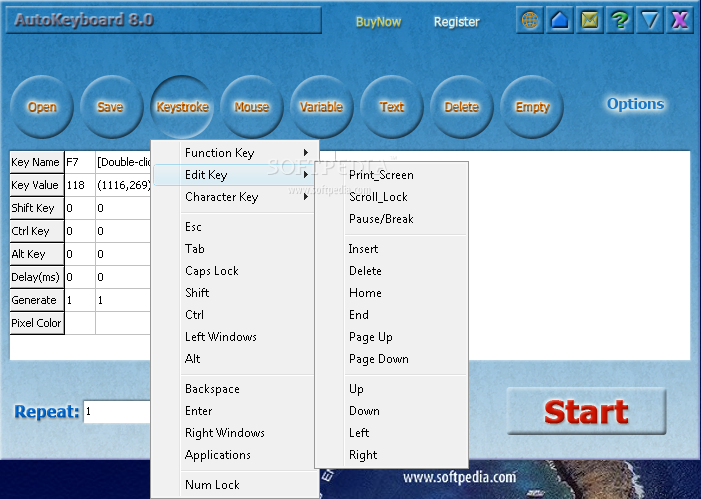The width and height of the screenshot is (701, 499).
Task: Select Alt menu entry
Action: [235, 359]
